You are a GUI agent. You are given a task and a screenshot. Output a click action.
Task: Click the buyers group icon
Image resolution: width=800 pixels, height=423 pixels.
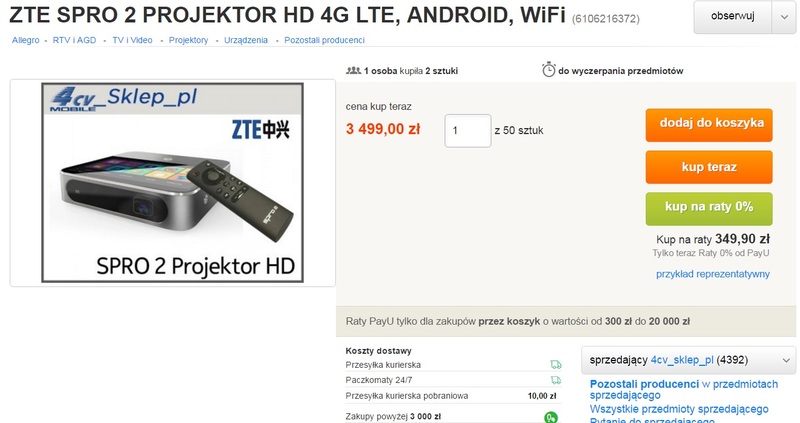[x=353, y=70]
